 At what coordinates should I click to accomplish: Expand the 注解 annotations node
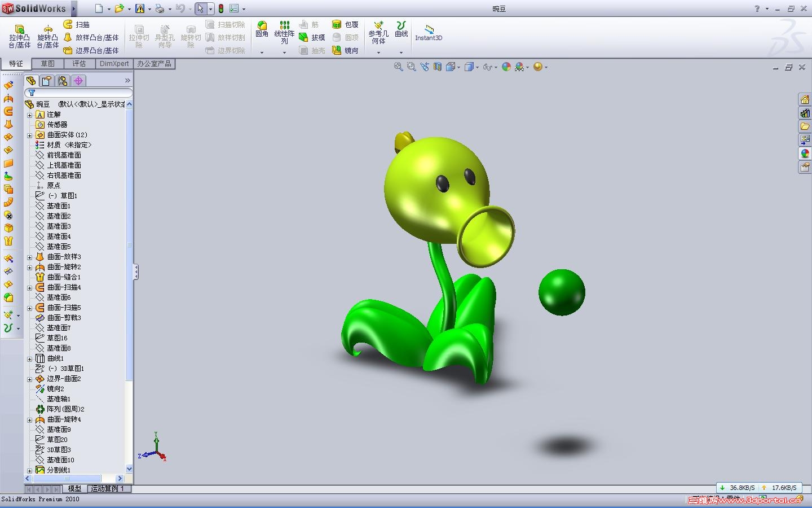pos(30,115)
